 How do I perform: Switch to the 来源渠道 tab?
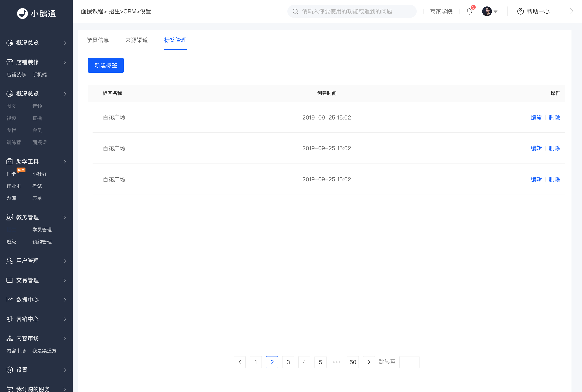point(137,40)
